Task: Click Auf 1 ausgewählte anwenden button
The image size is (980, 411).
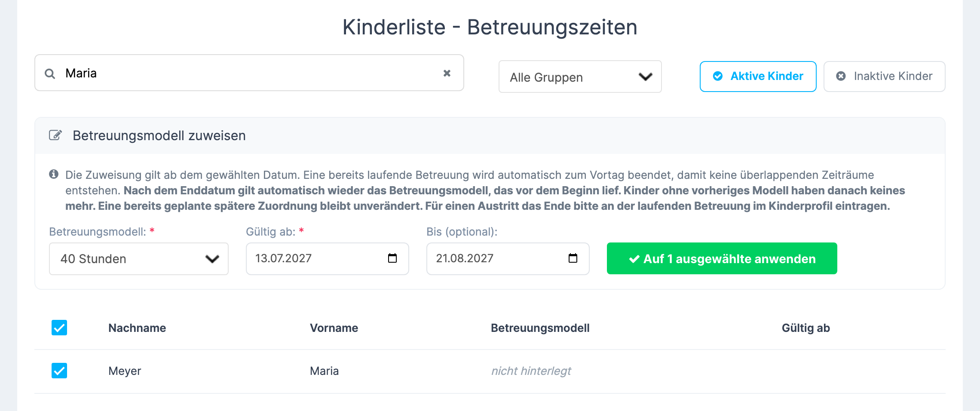Action: tap(722, 258)
